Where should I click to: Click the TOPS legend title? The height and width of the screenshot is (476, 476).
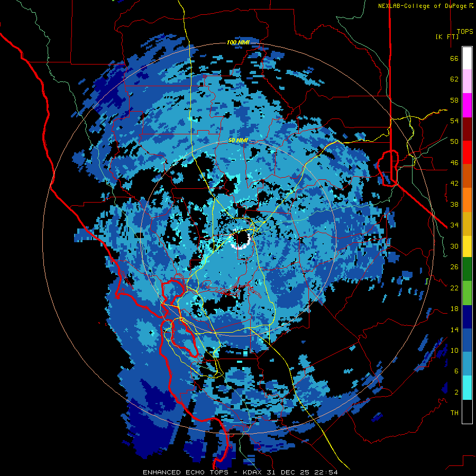click(x=465, y=31)
